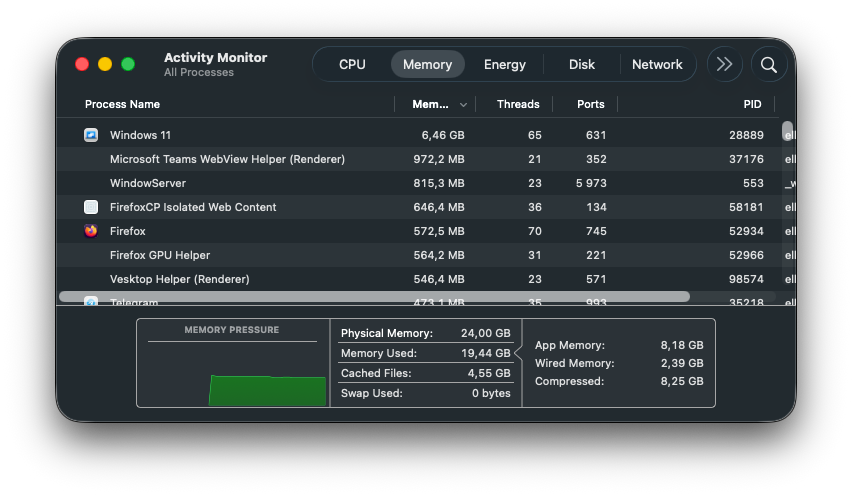The image size is (852, 496).
Task: Click the 6,46 GB memory value
Action: (443, 135)
